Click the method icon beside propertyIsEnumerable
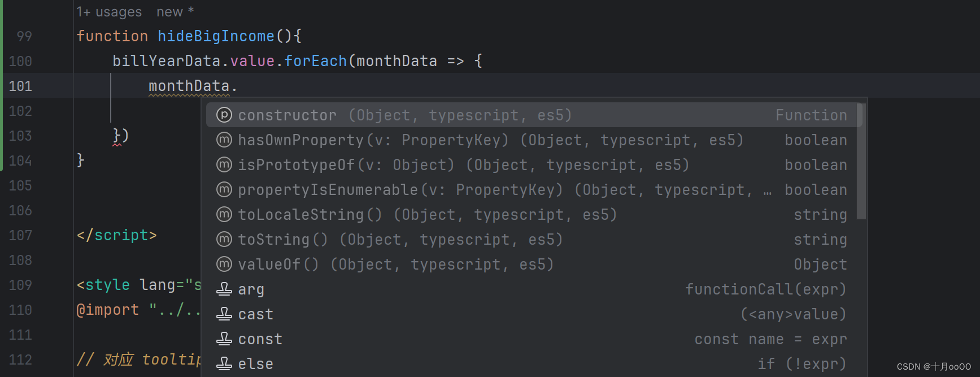 [224, 190]
